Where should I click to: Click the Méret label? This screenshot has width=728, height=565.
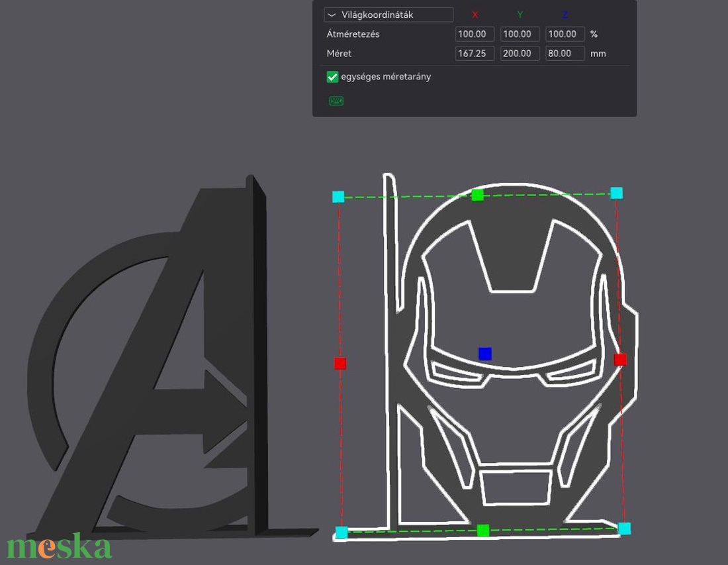click(339, 54)
